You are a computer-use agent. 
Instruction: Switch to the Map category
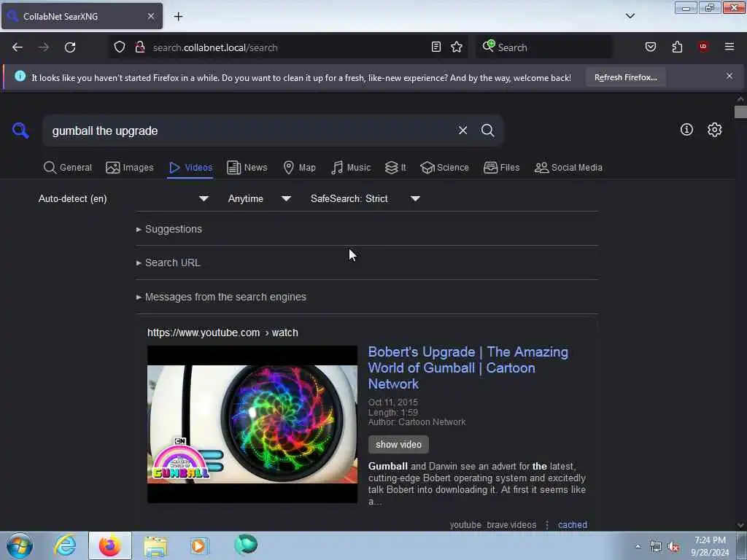coord(299,168)
